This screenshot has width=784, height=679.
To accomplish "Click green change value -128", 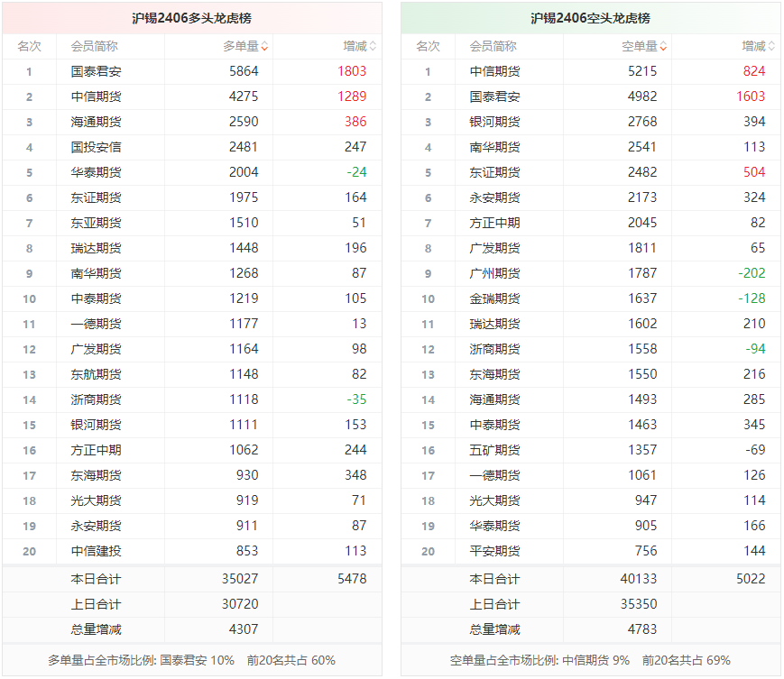I will 752,298.
